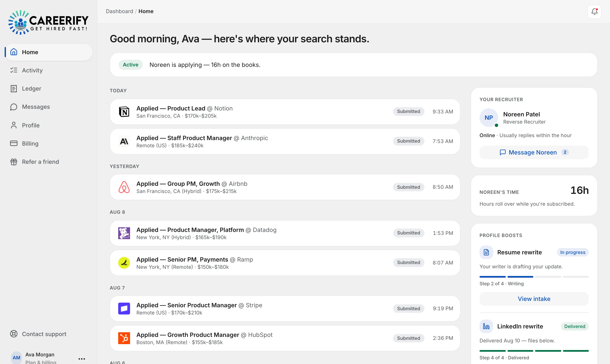Click Submitted badge on Airbnb row
This screenshot has width=610, height=364.
click(x=408, y=187)
